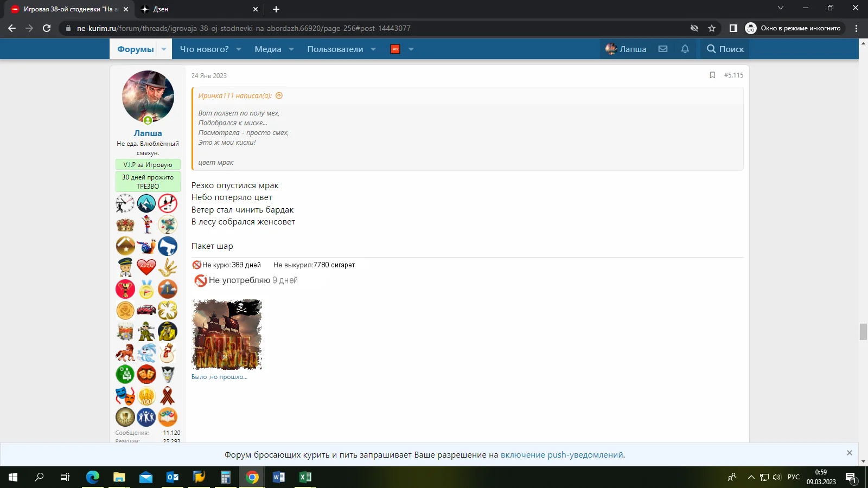The height and width of the screenshot is (488, 868).
Task: Click the blue mountain badge icon
Action: click(146, 203)
